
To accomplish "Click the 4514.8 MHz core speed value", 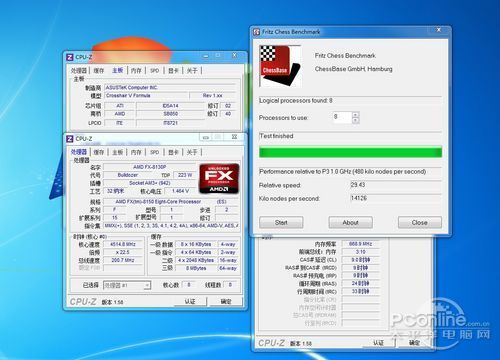I will pos(123,244).
